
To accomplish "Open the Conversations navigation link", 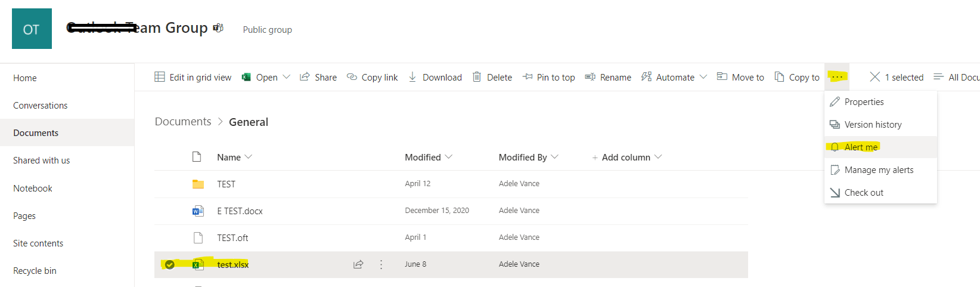I will 41,106.
